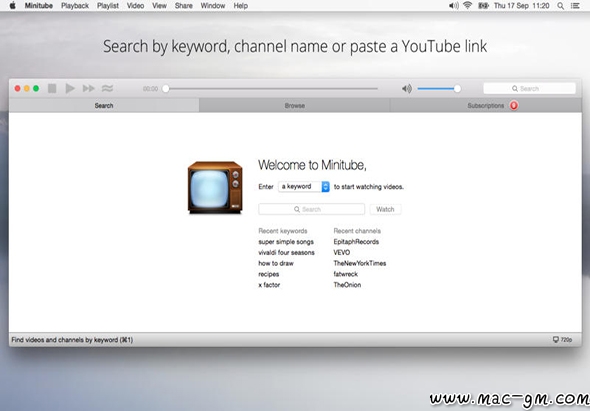
Task: Click the Play button in toolbar
Action: pos(70,88)
